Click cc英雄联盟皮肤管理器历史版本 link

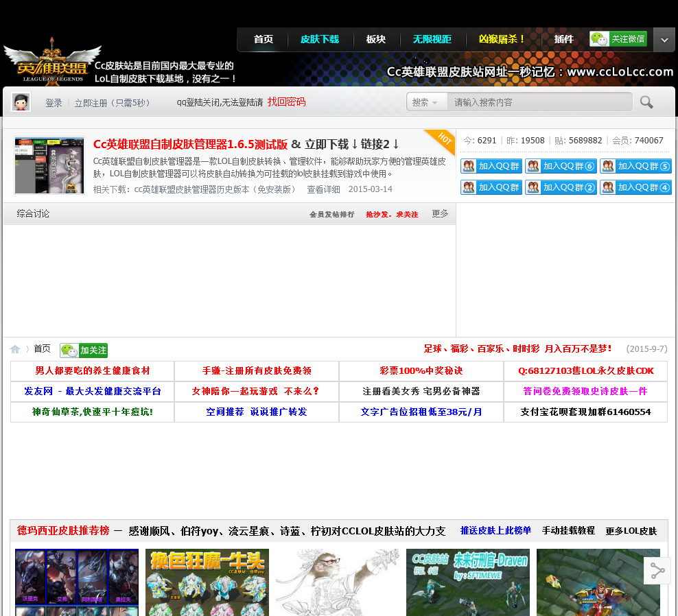coord(215,189)
